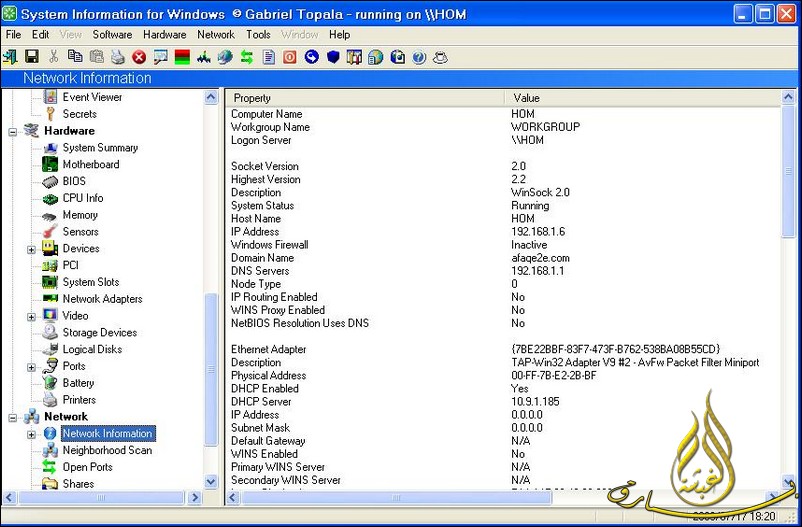Click the DHCP Server 10.9.1.185 value
The width and height of the screenshot is (802, 527).
(x=535, y=402)
